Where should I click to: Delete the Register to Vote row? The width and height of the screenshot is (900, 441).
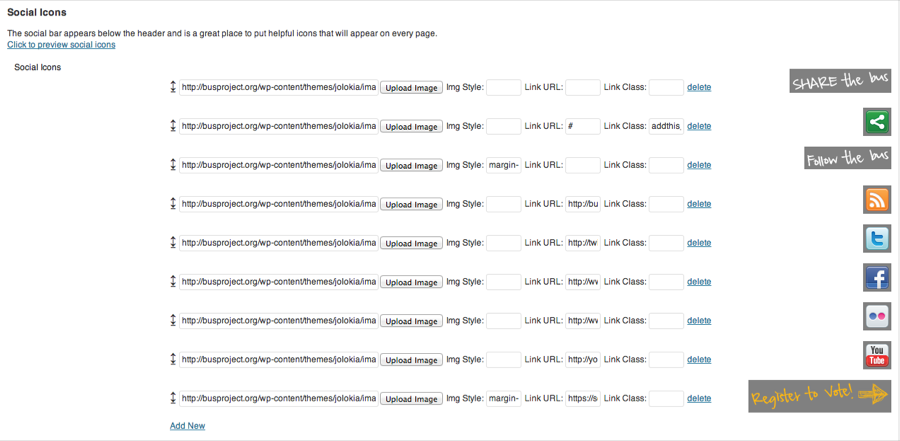(699, 399)
